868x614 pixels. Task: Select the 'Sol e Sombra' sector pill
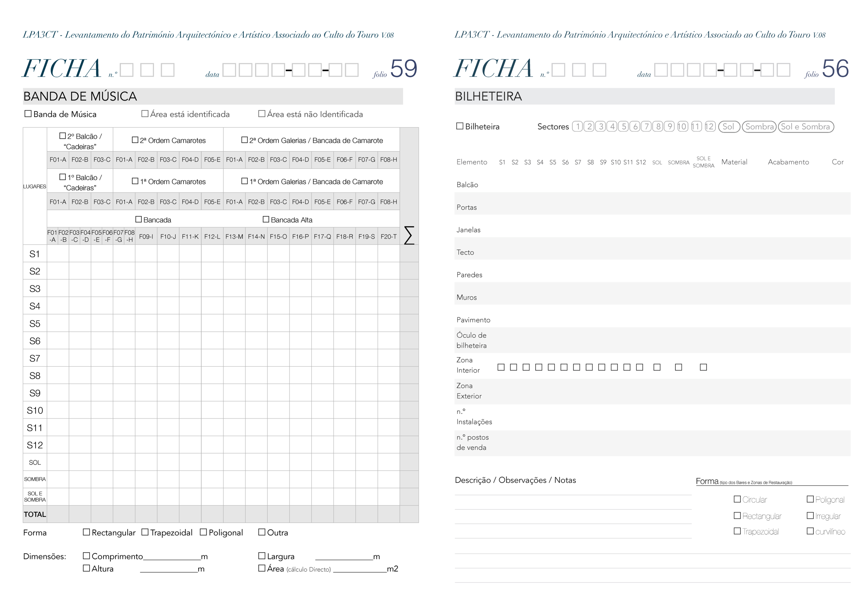coord(806,126)
